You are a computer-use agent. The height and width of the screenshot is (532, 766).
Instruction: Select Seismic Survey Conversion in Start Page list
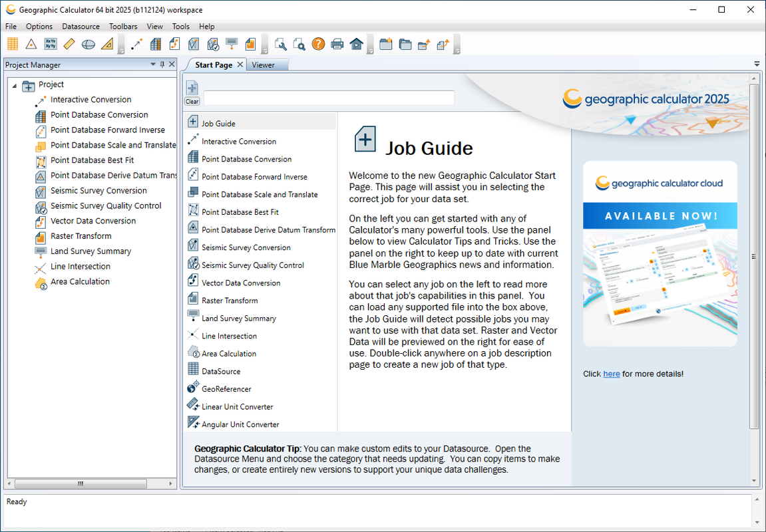[262, 247]
